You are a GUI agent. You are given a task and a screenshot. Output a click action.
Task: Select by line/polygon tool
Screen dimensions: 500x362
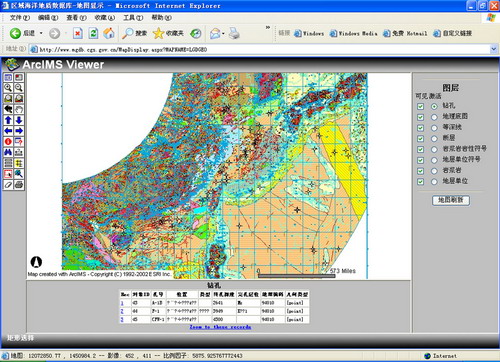point(19,174)
